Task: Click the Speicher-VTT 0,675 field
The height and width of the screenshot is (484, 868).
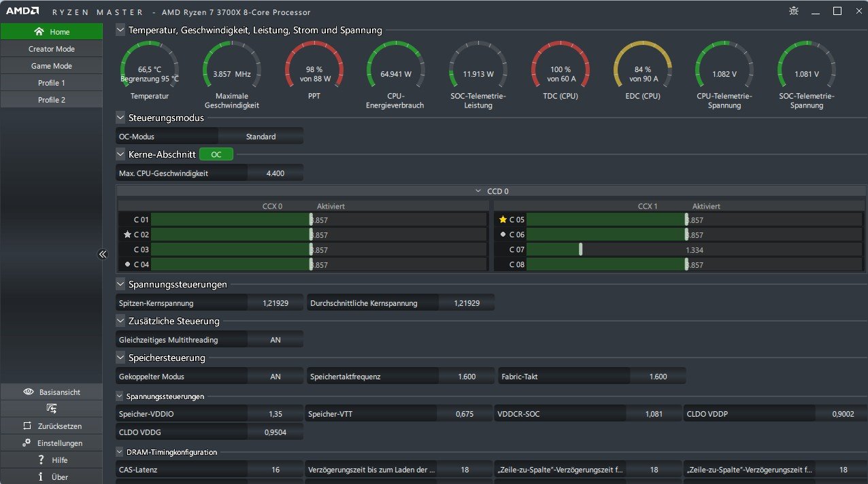Action: (465, 413)
